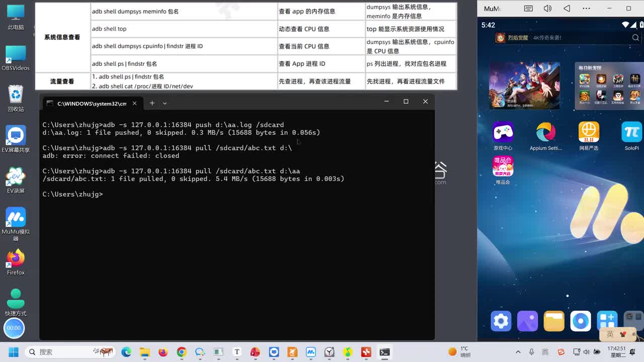This screenshot has height=362, width=644.
Task: Launch the 唯品会 shopping app
Action: 503,166
